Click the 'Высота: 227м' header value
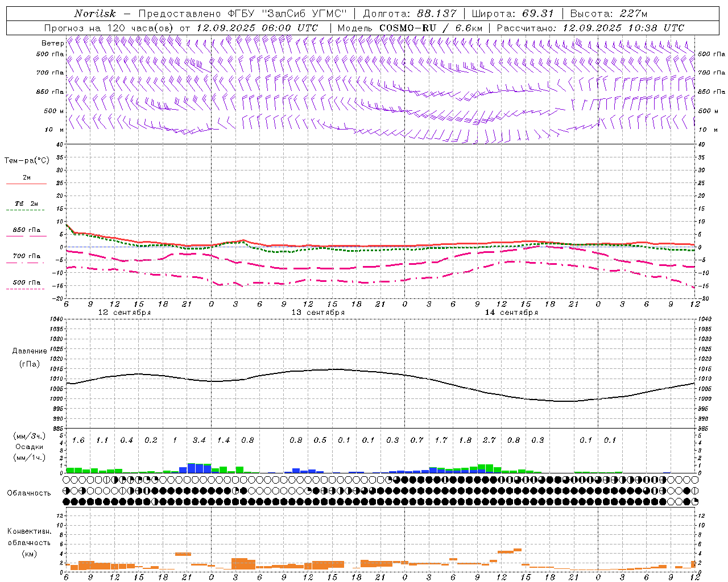 [609, 14]
